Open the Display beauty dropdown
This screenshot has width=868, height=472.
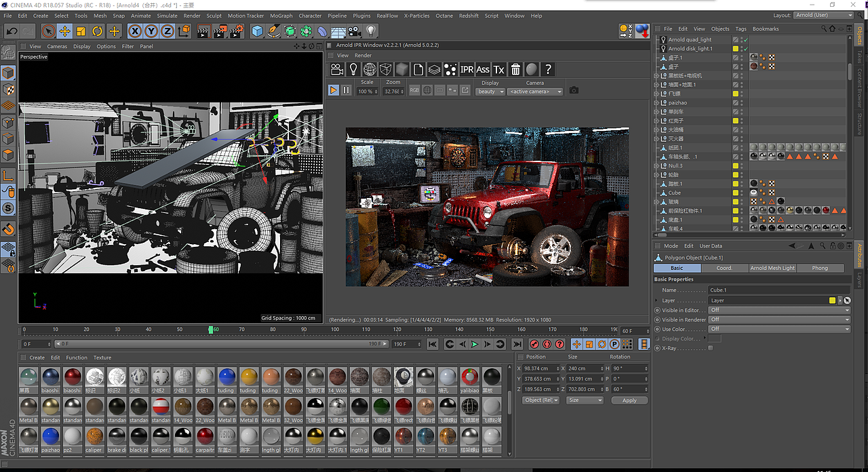[490, 92]
